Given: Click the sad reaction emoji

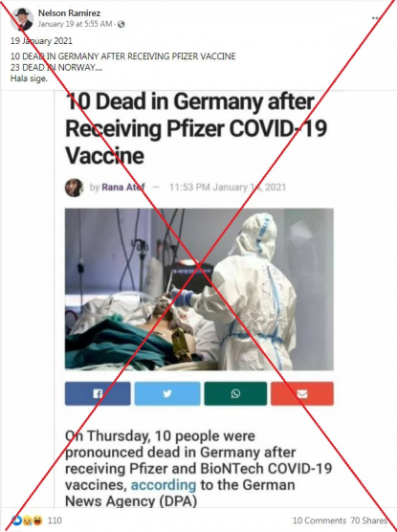Looking at the screenshot, I should pyautogui.click(x=27, y=521).
